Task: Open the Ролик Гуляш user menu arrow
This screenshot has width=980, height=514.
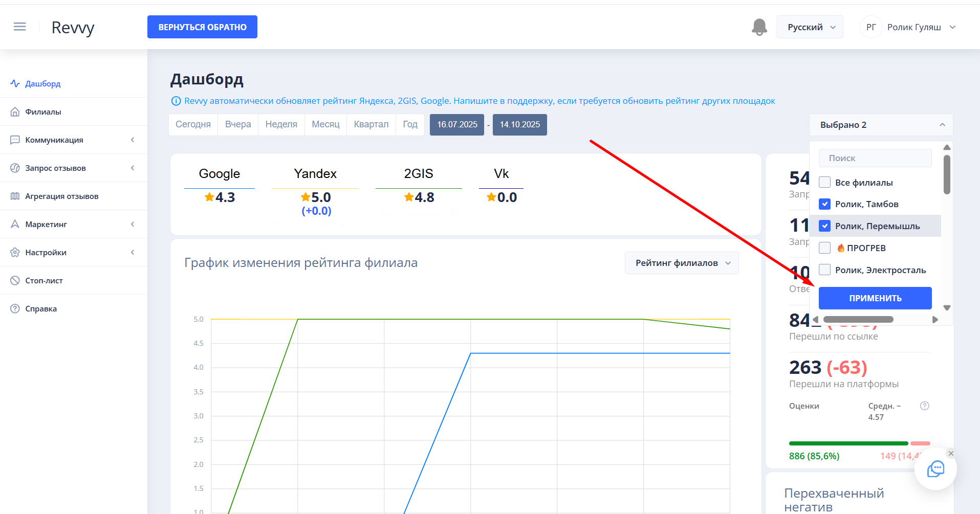Action: [x=952, y=27]
